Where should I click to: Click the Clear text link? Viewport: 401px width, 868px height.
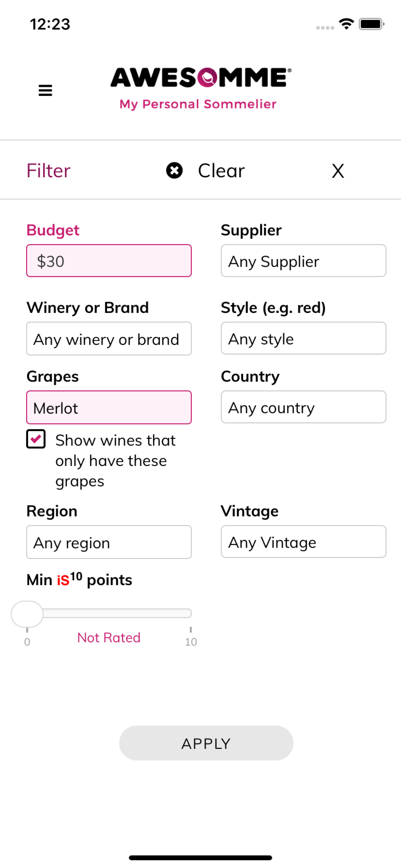(x=221, y=170)
